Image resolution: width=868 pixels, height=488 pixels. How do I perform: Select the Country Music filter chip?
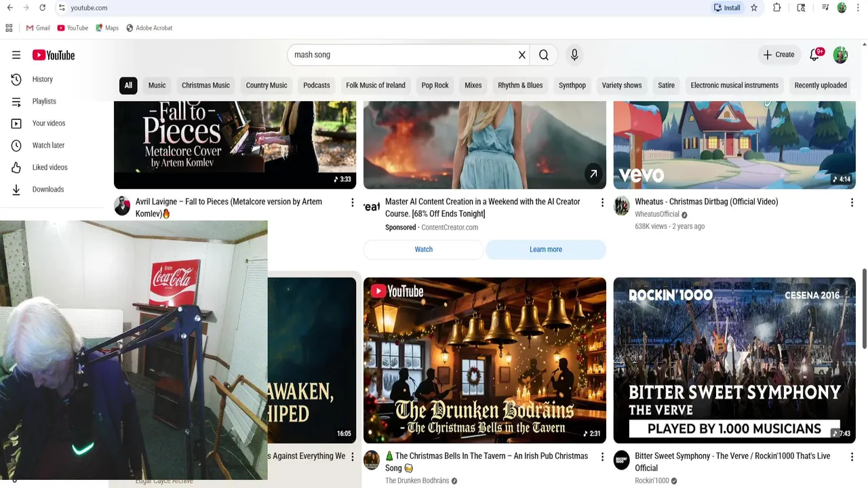point(267,85)
